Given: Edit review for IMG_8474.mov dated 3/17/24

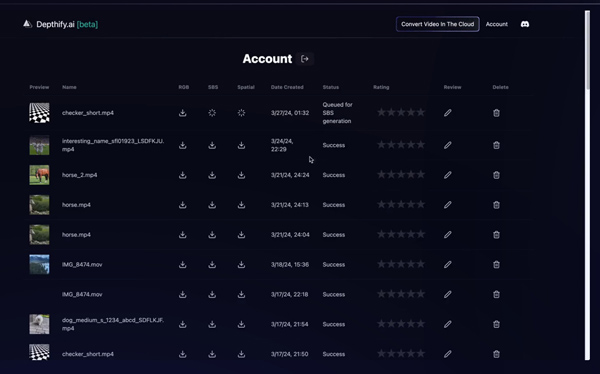Looking at the screenshot, I should (448, 294).
